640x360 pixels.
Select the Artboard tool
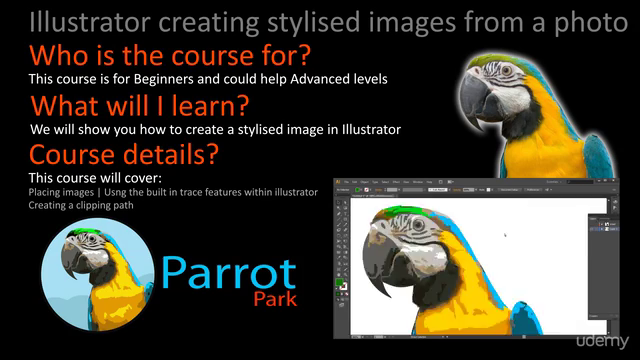pyautogui.click(x=338, y=269)
